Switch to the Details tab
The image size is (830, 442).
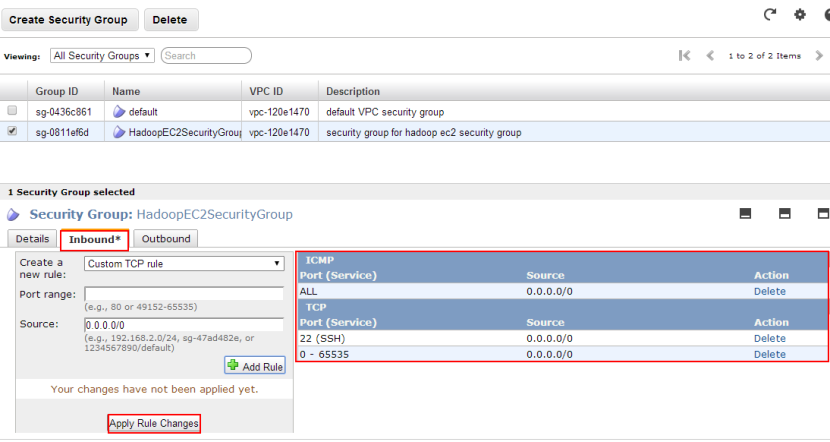(32, 239)
